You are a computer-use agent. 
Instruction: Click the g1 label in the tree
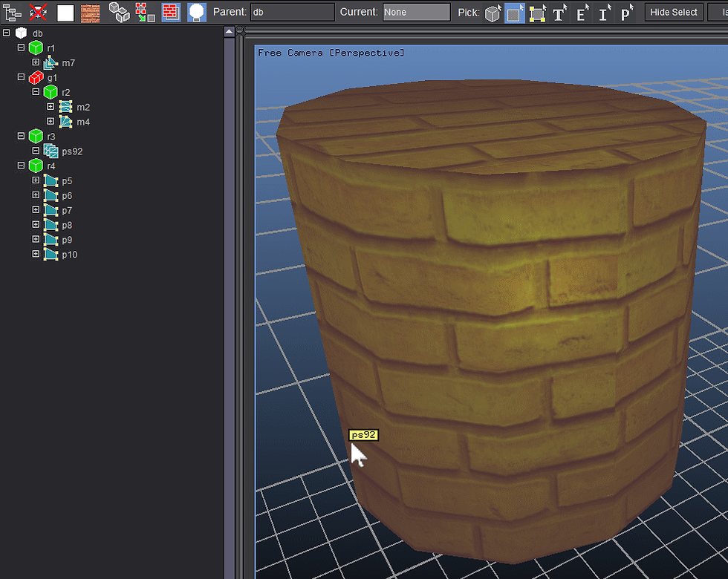(52, 78)
